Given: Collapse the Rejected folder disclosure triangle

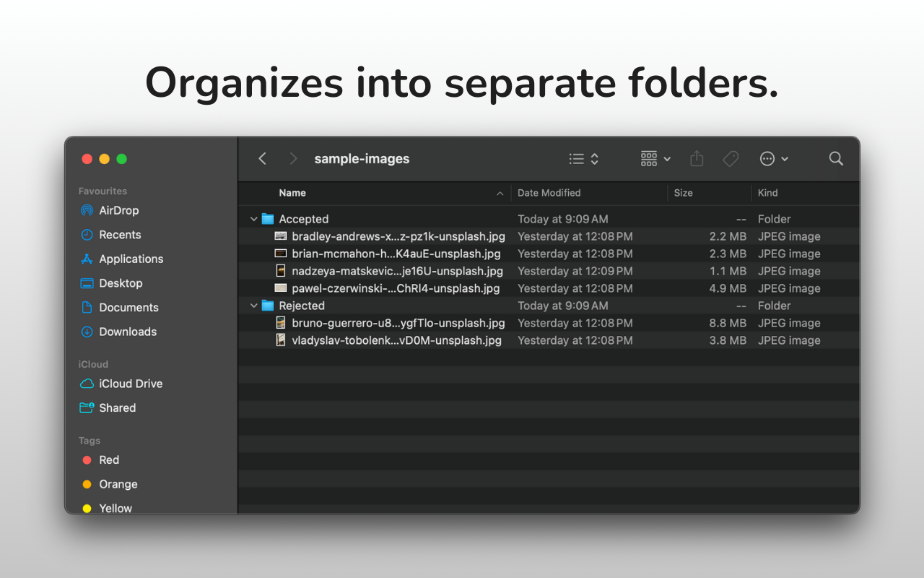Looking at the screenshot, I should pyautogui.click(x=253, y=306).
